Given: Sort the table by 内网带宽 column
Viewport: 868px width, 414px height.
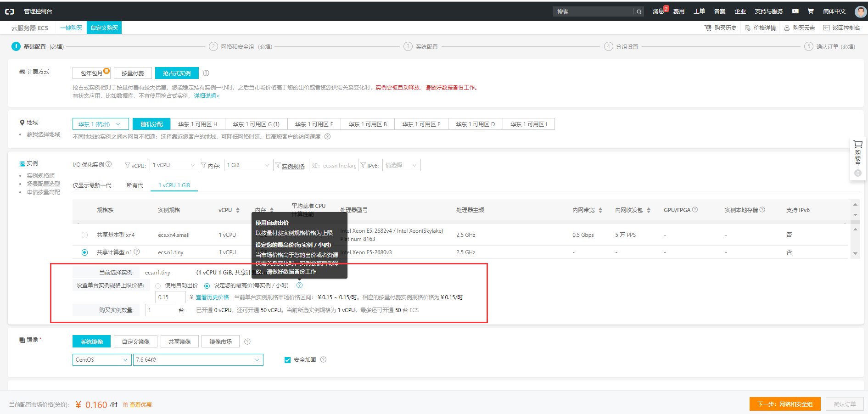Looking at the screenshot, I should 600,210.
